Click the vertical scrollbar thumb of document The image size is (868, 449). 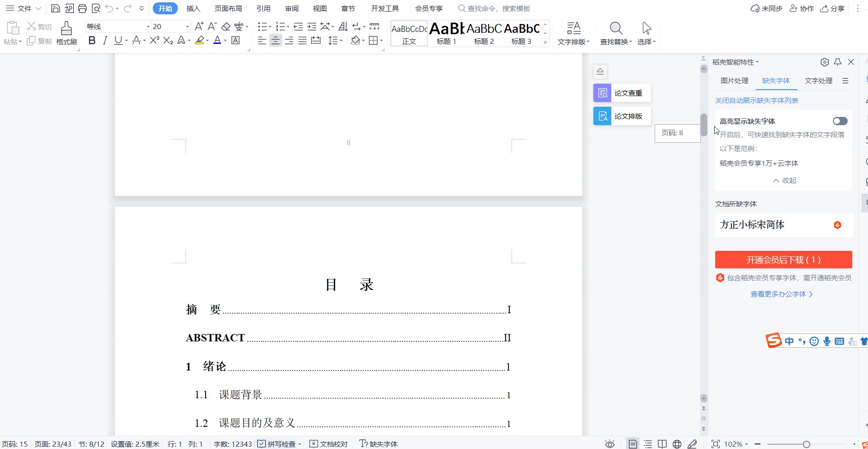[704, 125]
